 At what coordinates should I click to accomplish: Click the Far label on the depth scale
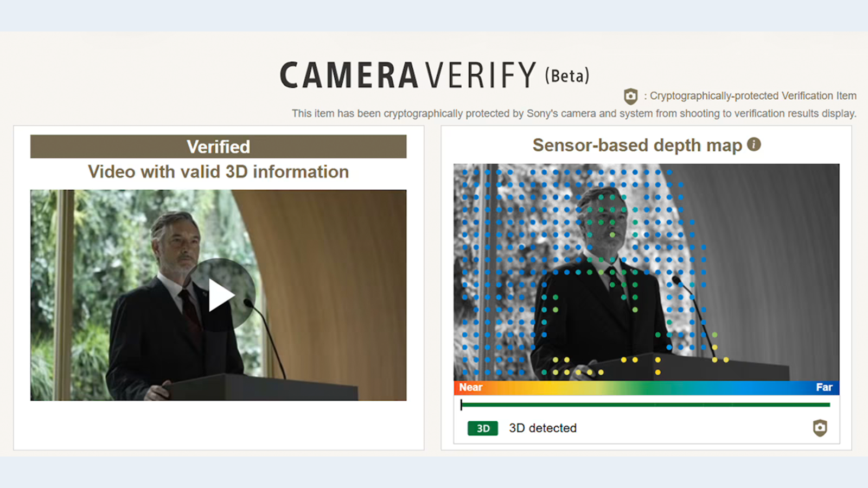click(x=825, y=387)
